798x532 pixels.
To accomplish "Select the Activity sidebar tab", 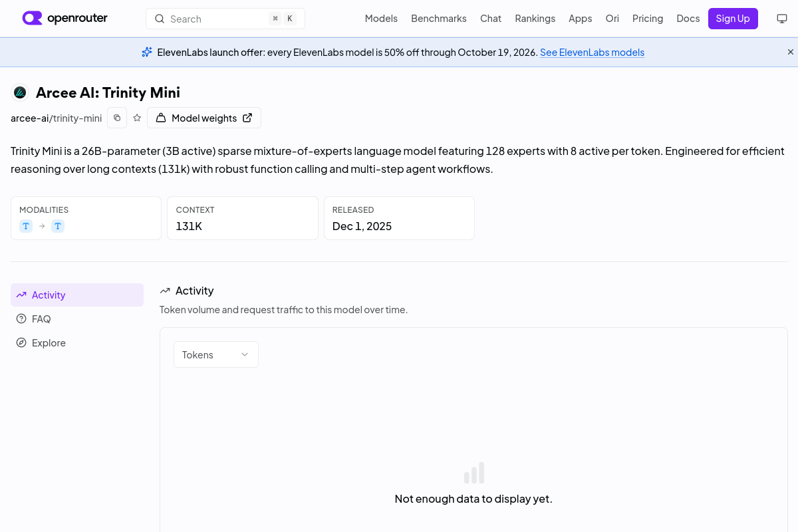I will 77,295.
